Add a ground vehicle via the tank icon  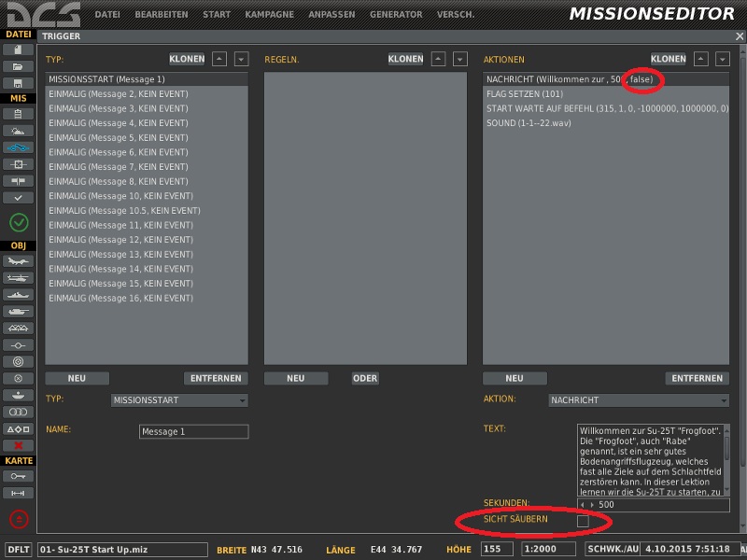tap(18, 312)
